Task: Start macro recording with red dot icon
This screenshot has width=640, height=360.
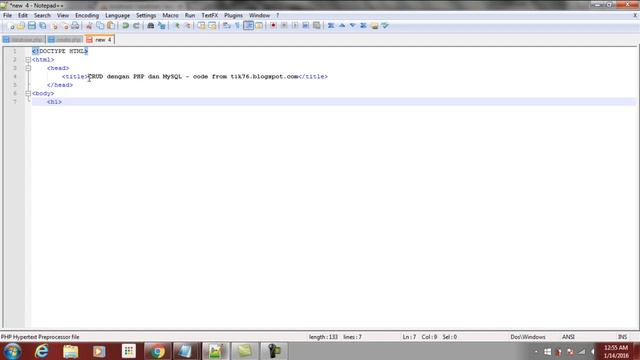Action: coord(273,26)
